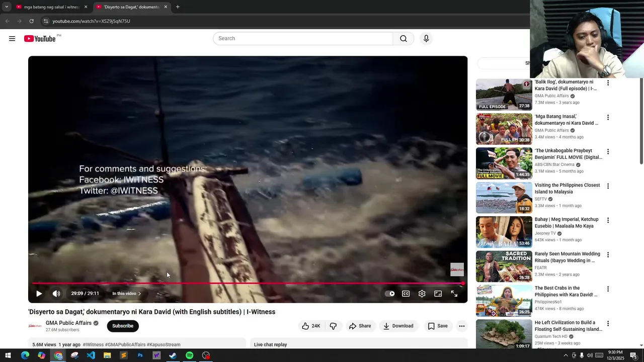Screen dimensions: 644x362
Task: Toggle closed captions on the player
Action: click(x=406, y=294)
